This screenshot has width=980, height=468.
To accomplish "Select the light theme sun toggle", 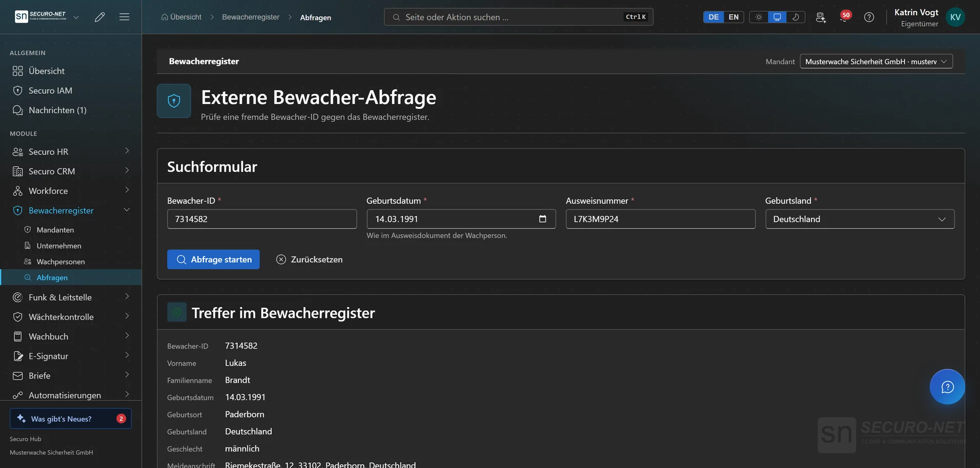I will tap(759, 17).
